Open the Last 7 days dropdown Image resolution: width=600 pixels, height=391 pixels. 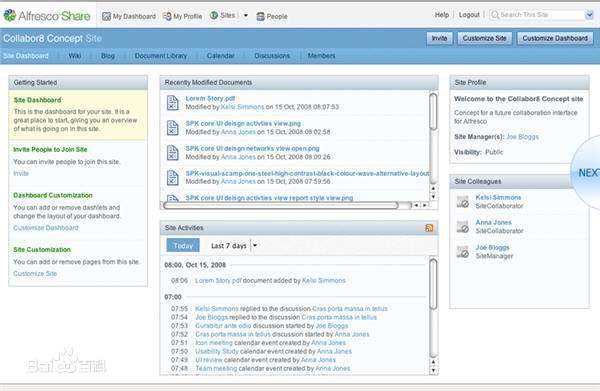point(255,246)
